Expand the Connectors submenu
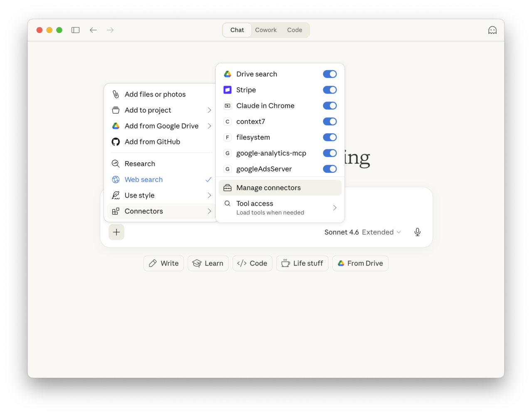Screen dimensions: 532x414 coord(143,211)
